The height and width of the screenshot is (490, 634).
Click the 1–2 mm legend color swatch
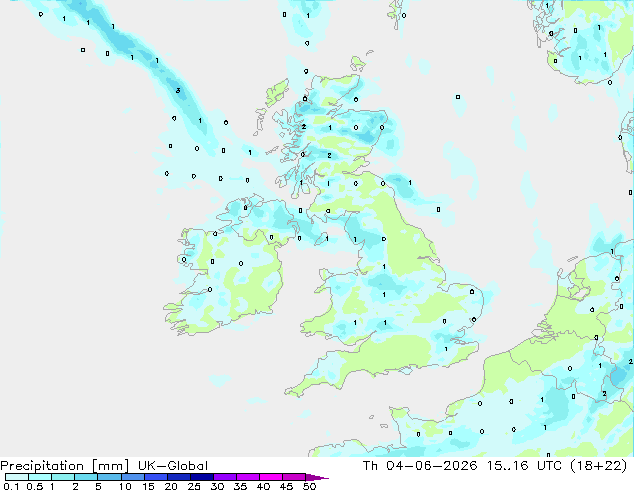pyautogui.click(x=63, y=477)
